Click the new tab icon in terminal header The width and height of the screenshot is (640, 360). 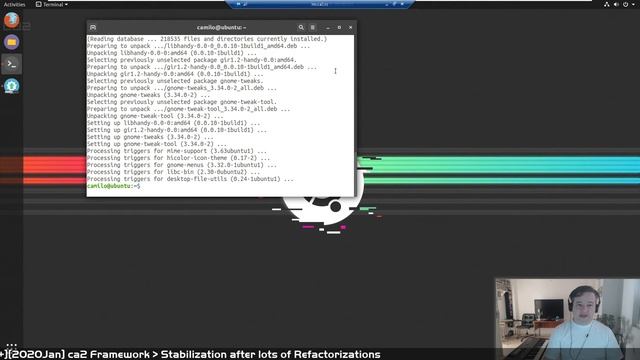[93, 27]
